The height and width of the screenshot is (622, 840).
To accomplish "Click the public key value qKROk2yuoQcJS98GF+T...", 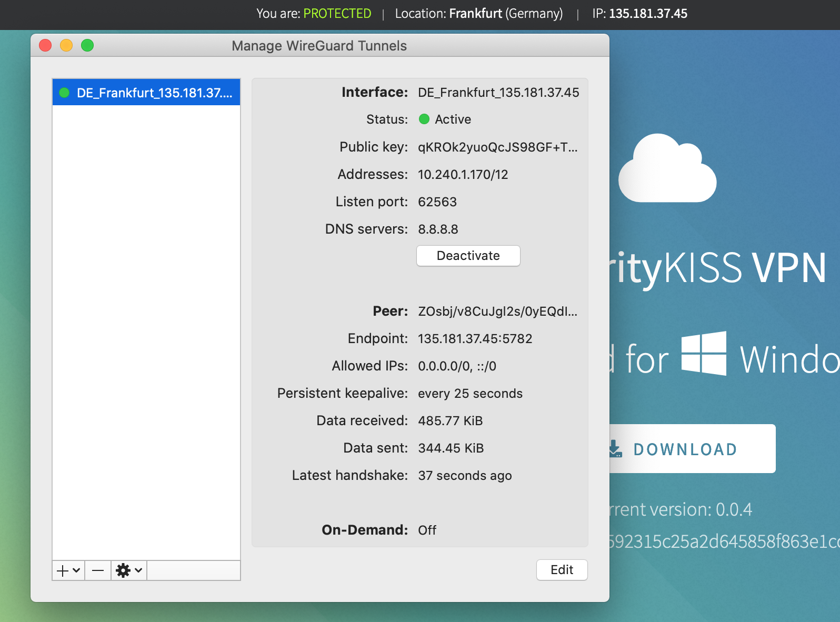I will pos(497,147).
